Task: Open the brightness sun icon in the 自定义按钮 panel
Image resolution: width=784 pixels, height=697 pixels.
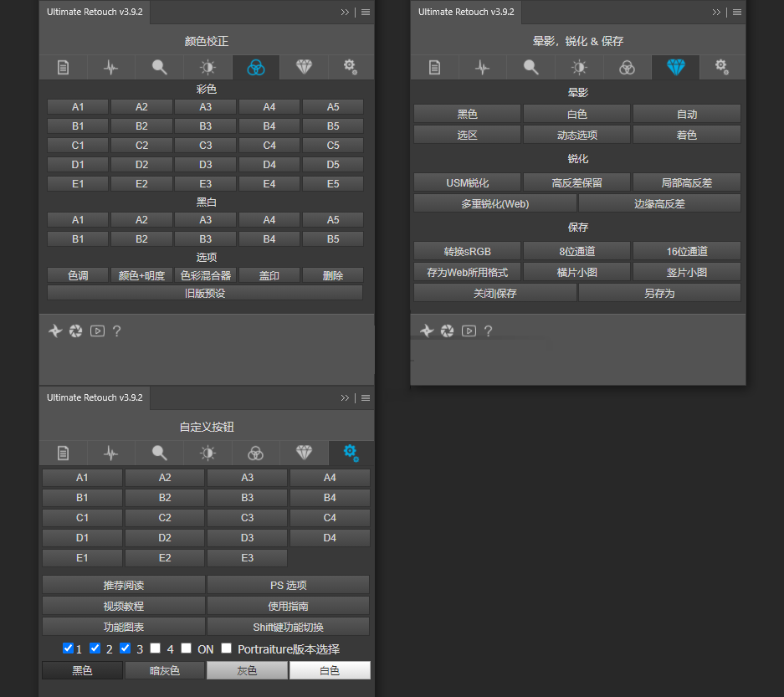Action: pyautogui.click(x=208, y=453)
